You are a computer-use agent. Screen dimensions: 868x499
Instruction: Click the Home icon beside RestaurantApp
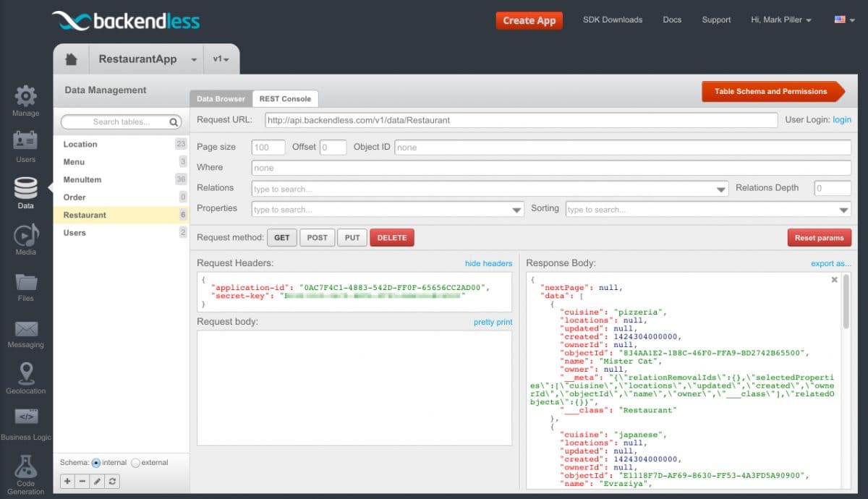[x=71, y=59]
